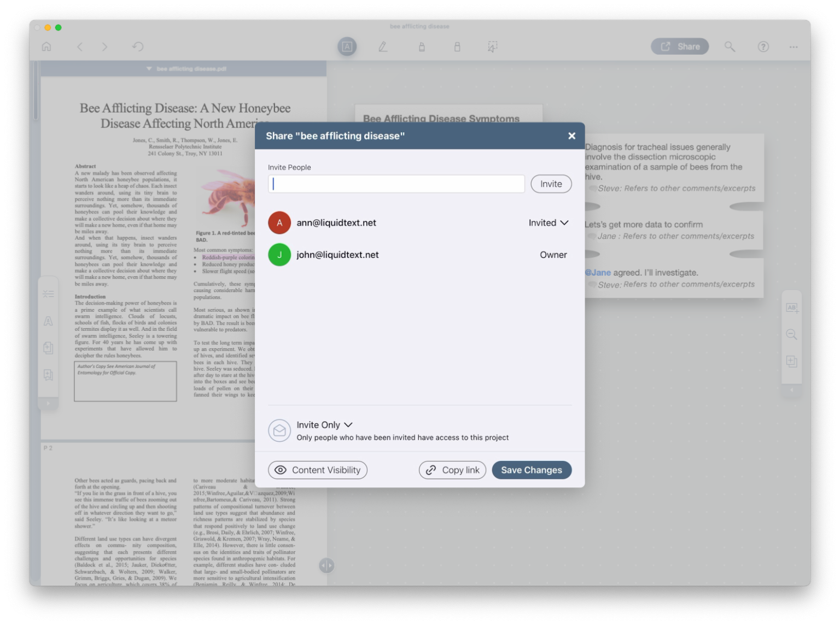Click inside the Invite People field

tap(396, 184)
